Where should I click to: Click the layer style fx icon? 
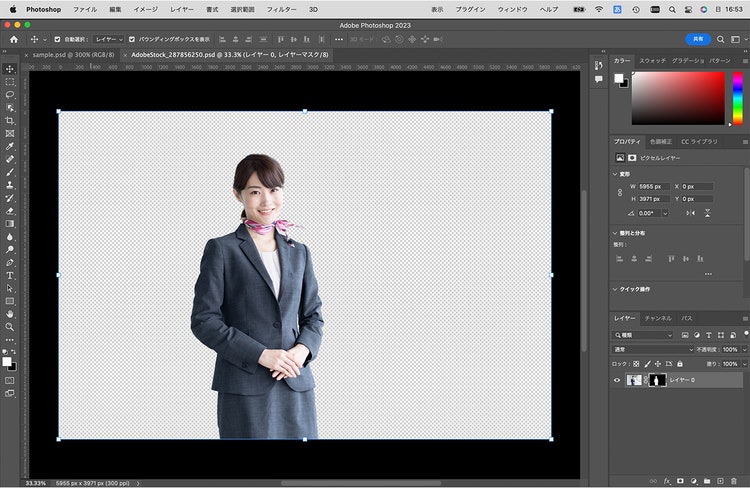click(x=667, y=481)
